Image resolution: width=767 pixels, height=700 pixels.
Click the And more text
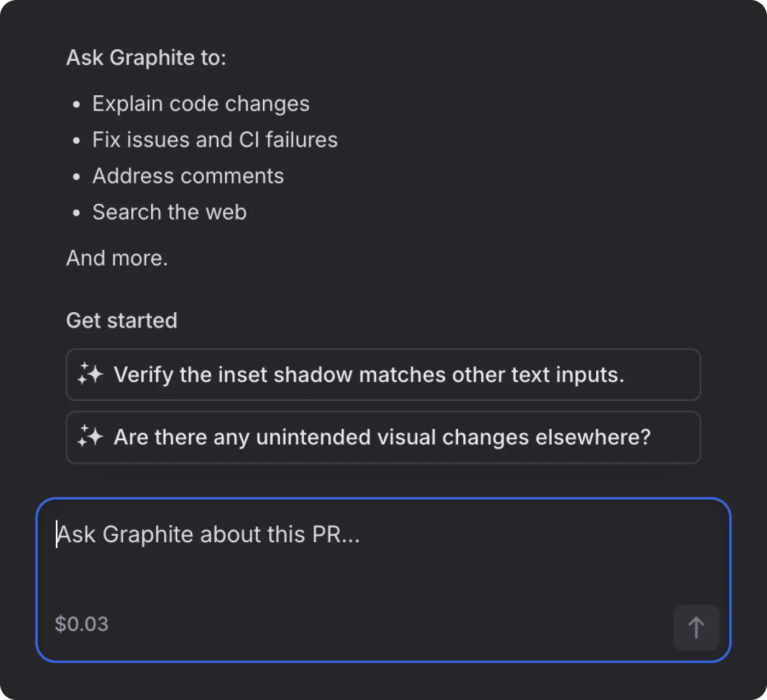[x=117, y=257]
